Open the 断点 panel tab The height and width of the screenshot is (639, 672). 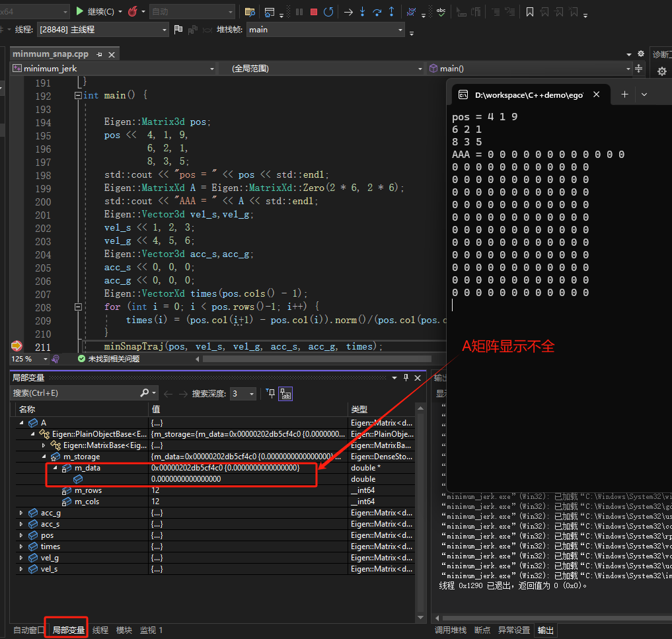tap(482, 630)
